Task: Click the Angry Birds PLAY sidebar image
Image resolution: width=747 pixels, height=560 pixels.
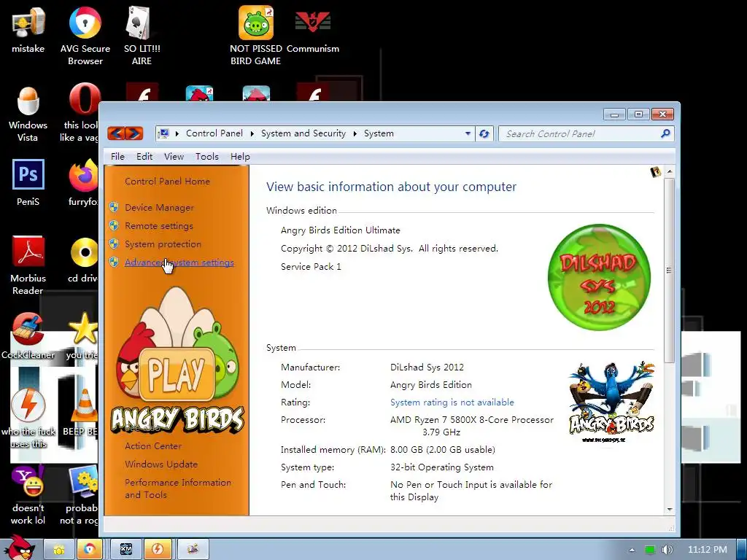Action: tap(177, 360)
